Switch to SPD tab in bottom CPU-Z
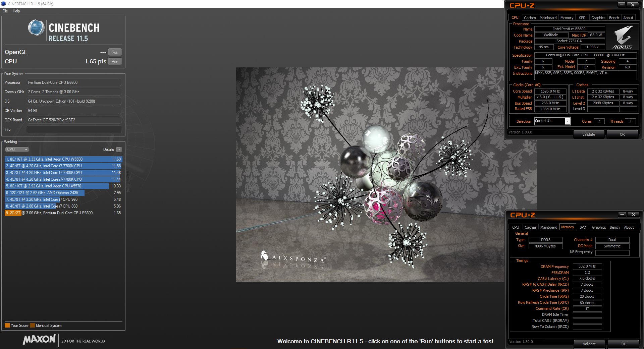Screen dimensions: 644x349 coord(583,227)
